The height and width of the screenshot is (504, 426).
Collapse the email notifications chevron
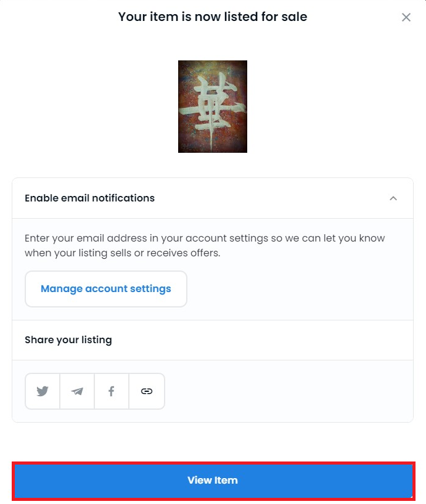tap(393, 198)
